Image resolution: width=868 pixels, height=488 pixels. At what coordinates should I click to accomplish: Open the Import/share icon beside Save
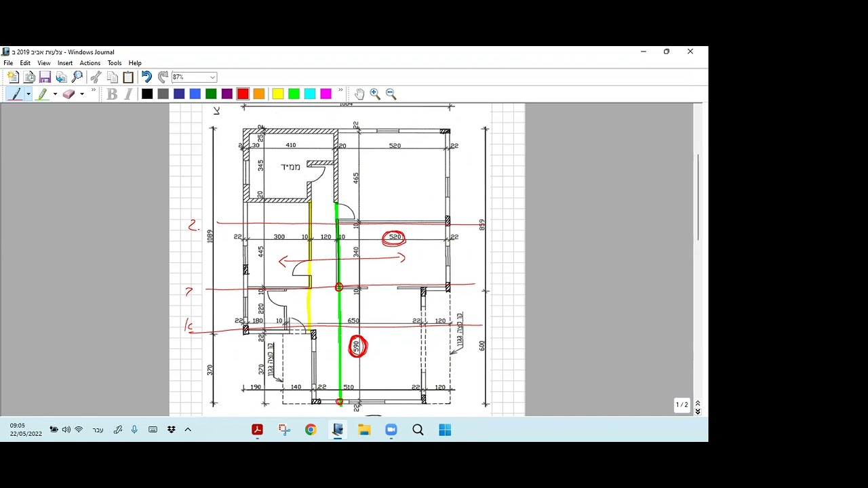click(61, 77)
